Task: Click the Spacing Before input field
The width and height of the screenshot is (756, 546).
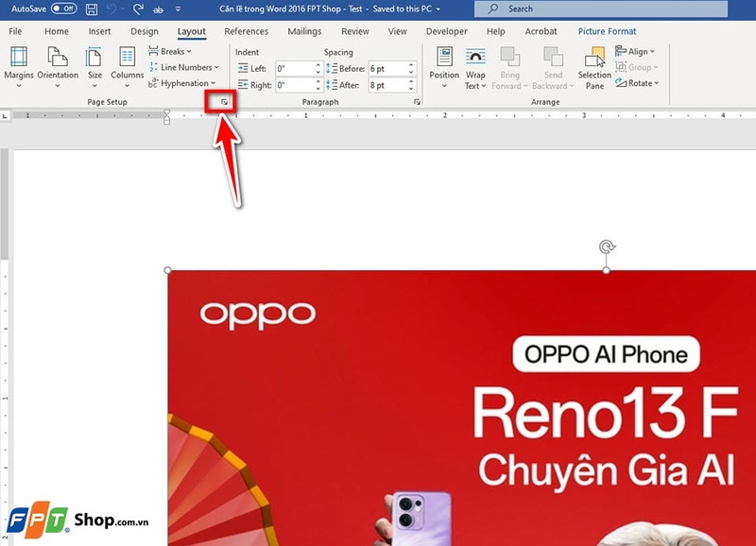Action: (x=387, y=68)
